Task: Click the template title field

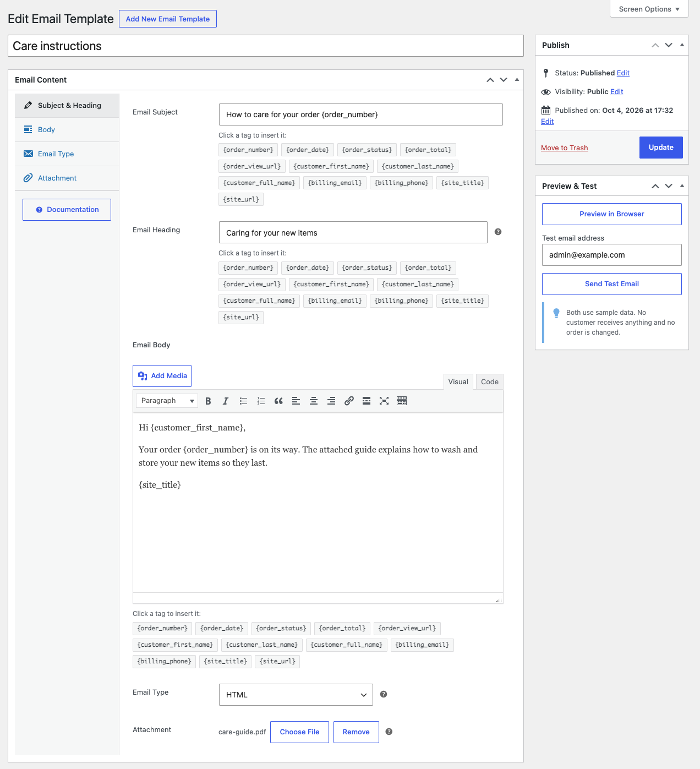Action: click(x=266, y=46)
